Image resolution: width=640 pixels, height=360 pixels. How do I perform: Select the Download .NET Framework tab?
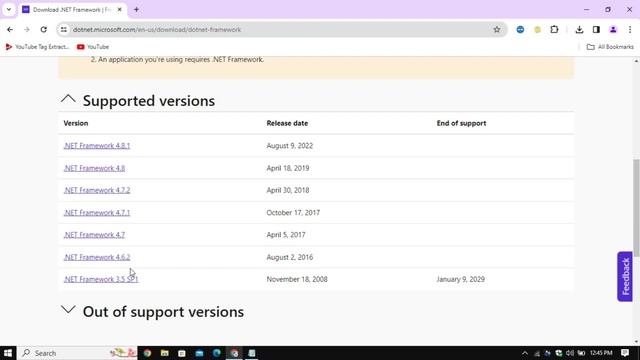pyautogui.click(x=72, y=9)
